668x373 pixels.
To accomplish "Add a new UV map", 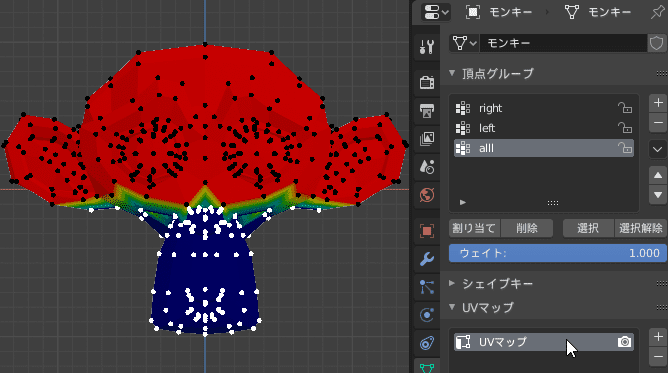I will (658, 336).
